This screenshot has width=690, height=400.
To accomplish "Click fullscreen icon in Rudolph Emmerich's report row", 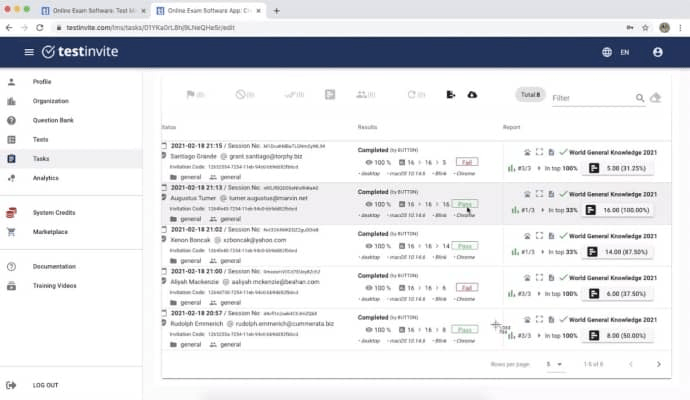I will 539,319.
